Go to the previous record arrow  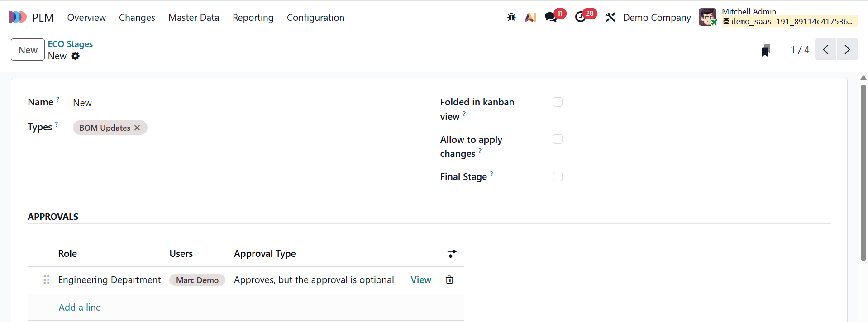(x=825, y=49)
